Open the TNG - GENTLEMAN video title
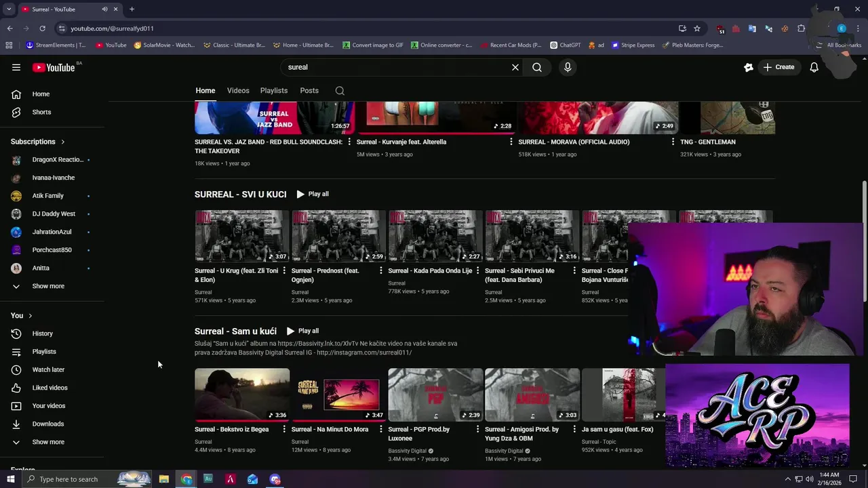The height and width of the screenshot is (488, 868). 708,142
